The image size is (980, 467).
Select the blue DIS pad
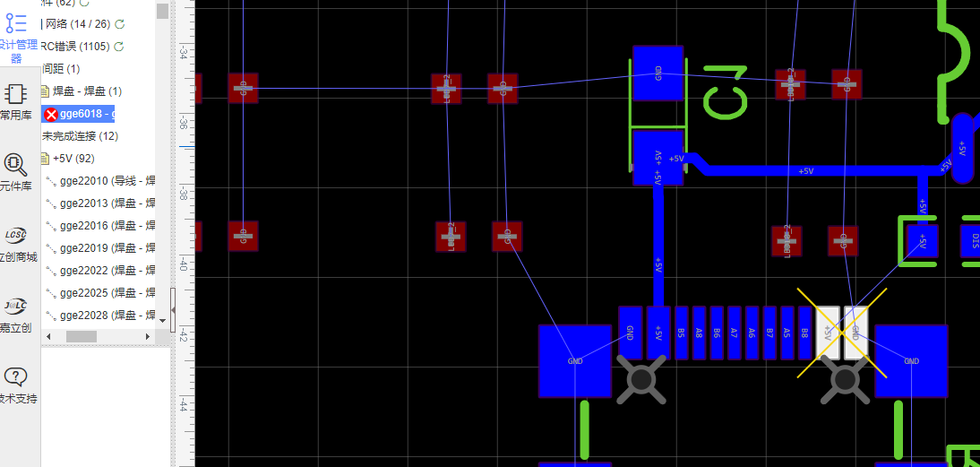pyautogui.click(x=971, y=241)
